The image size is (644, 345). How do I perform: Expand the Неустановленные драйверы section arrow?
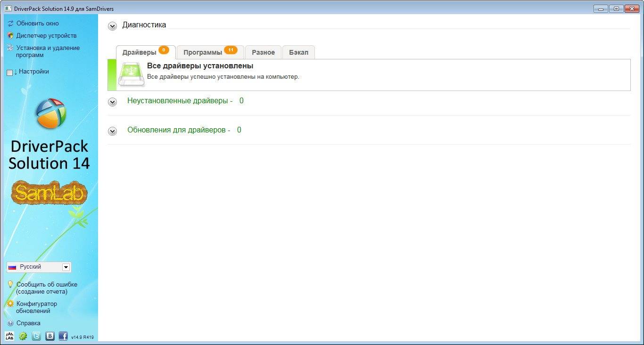click(x=112, y=102)
